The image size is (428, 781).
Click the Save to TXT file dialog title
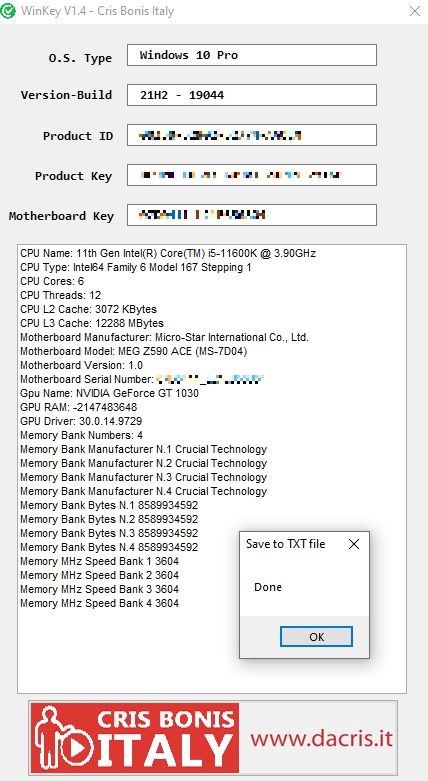pyautogui.click(x=285, y=544)
